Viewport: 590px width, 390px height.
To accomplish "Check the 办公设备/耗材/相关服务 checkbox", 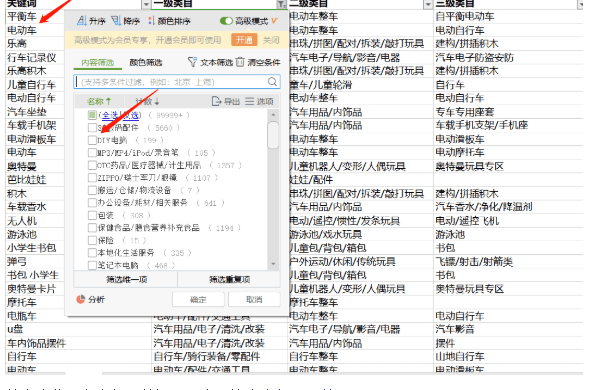I will click(x=92, y=203).
